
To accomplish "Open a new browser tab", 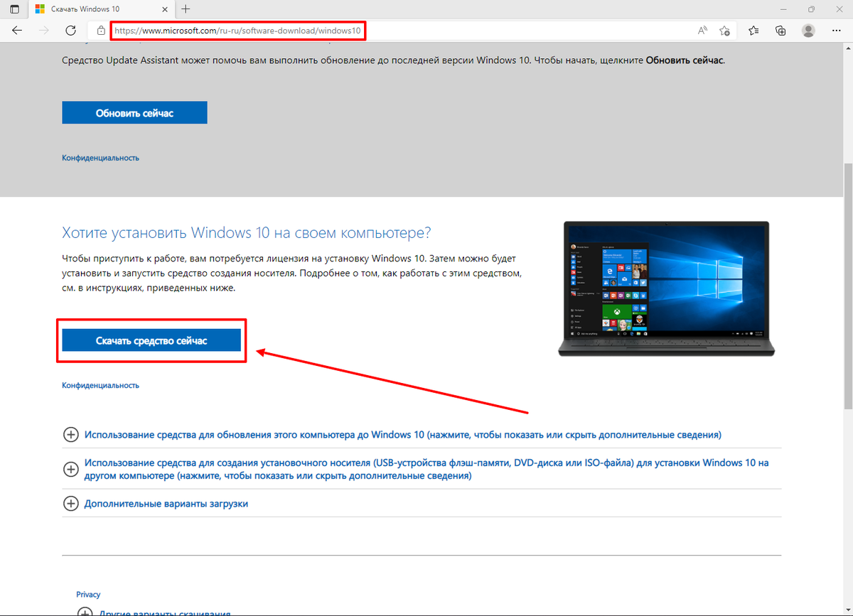I will pos(185,9).
